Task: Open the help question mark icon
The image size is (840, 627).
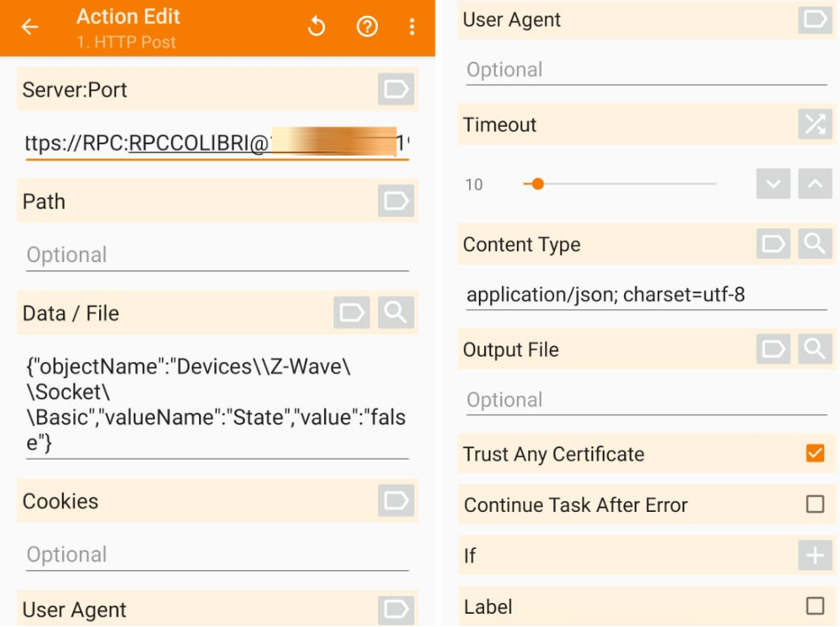Action: [x=366, y=27]
